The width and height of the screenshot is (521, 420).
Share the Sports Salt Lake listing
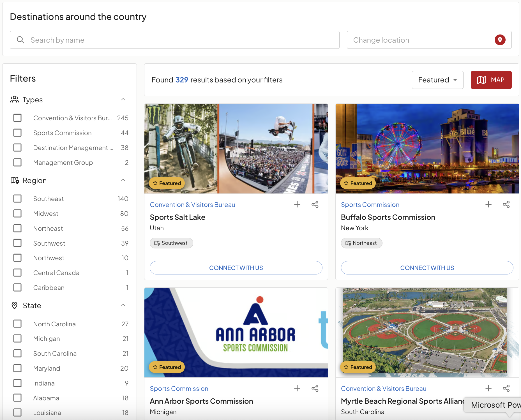pyautogui.click(x=315, y=204)
